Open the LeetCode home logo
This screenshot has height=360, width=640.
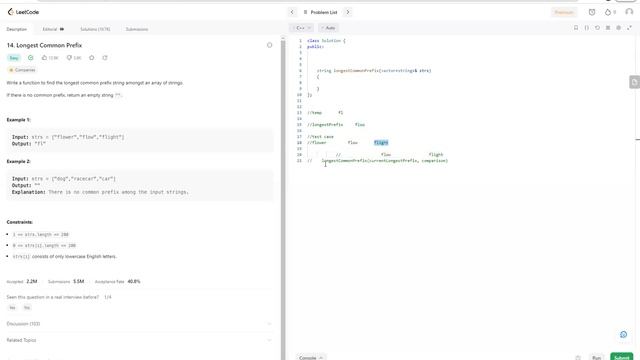point(23,12)
